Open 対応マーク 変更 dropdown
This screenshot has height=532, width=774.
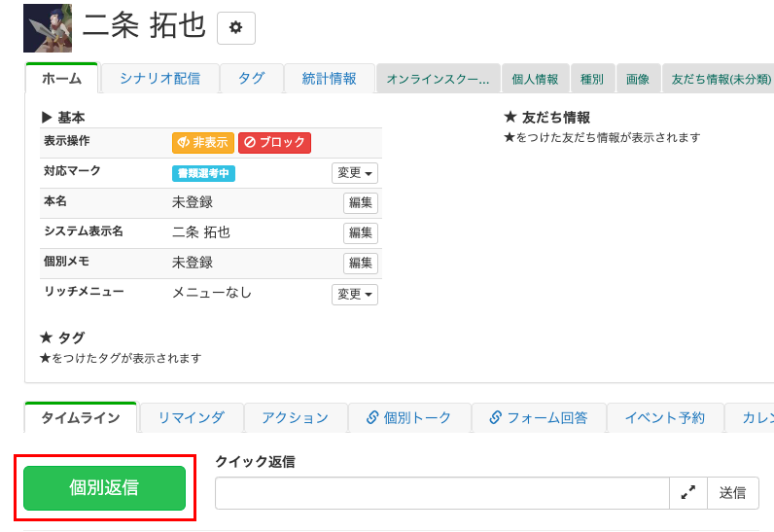(355, 173)
